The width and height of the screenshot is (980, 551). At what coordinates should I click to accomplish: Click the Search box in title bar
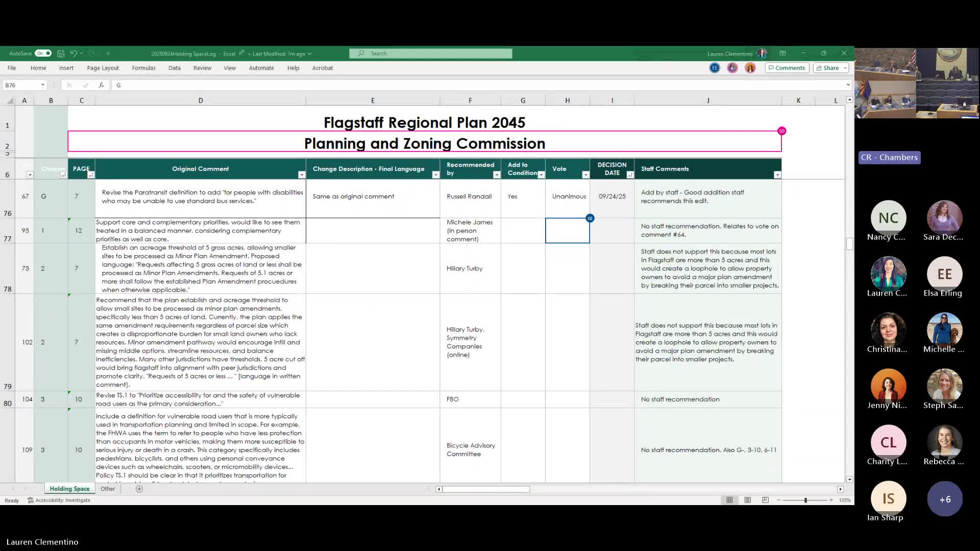click(430, 54)
